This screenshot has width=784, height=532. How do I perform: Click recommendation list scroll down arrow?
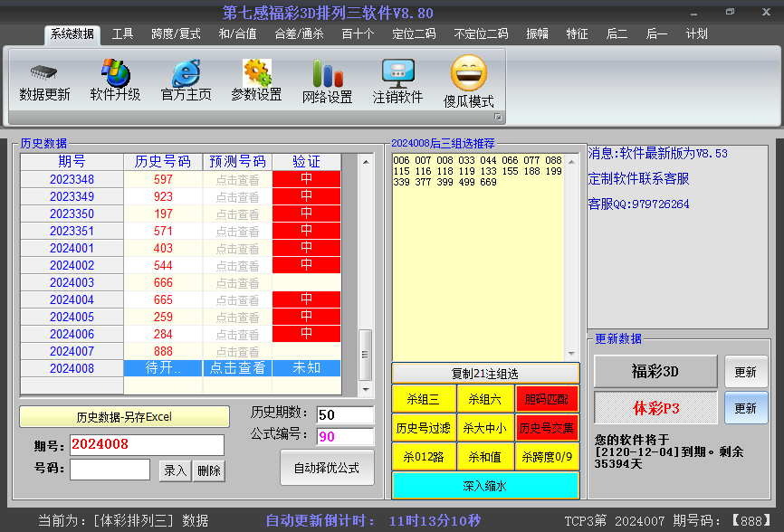[x=571, y=354]
